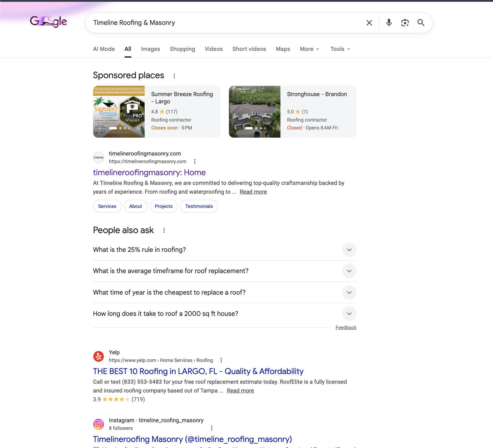Viewport: 493px width, 448px height.
Task: Expand "What time of year is the cheapest to replace a roof?"
Action: [349, 293]
